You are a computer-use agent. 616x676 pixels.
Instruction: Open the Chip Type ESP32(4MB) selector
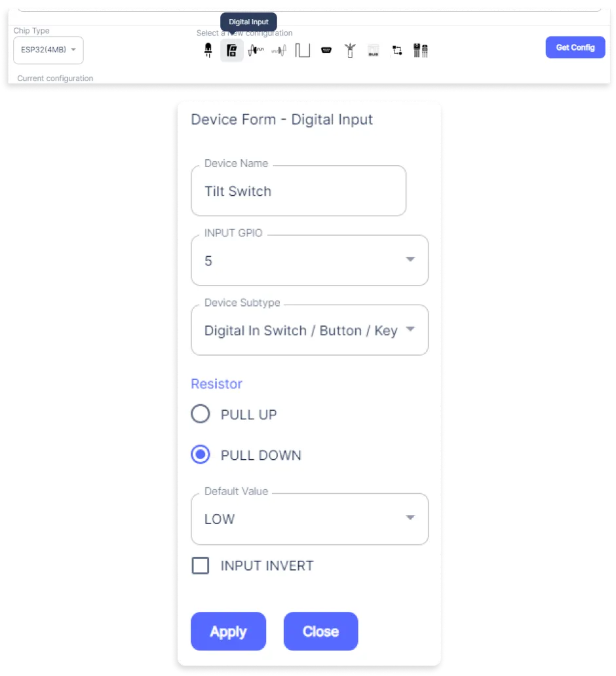[48, 50]
